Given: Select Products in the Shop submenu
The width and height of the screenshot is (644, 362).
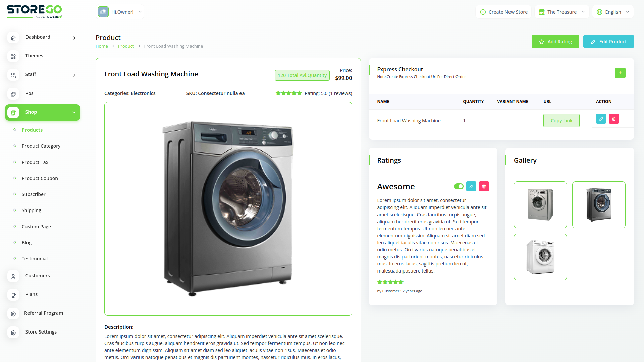Looking at the screenshot, I should (x=32, y=130).
